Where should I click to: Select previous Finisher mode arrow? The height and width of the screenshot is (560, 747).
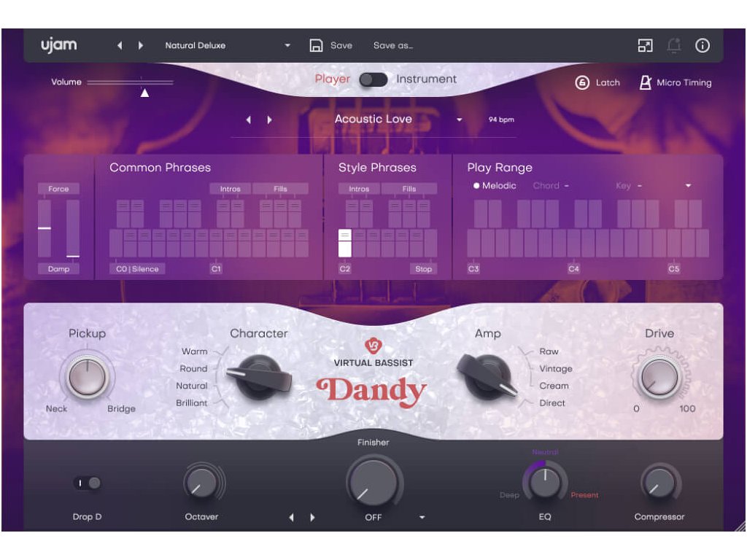291,517
